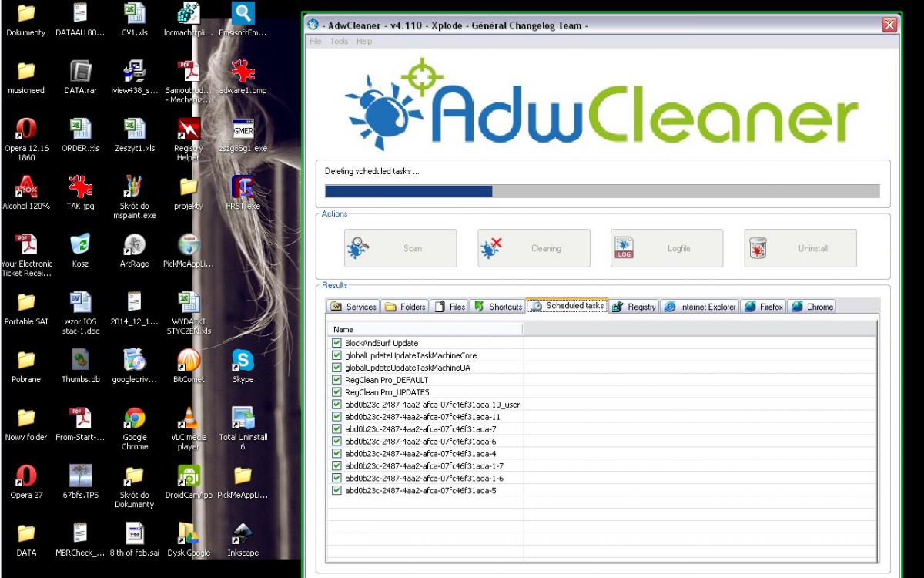The height and width of the screenshot is (578, 924).
Task: Open the Portable SAI folder
Action: [26, 303]
